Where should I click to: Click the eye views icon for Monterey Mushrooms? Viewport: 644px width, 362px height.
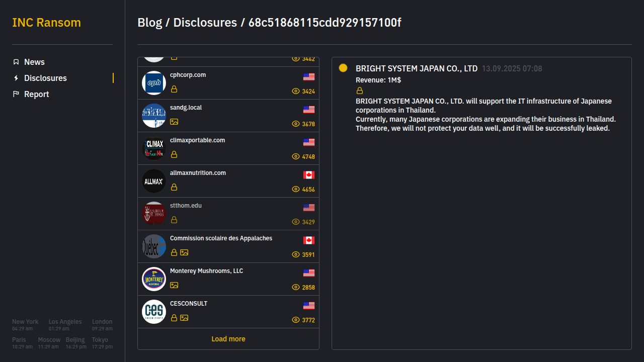[296, 287]
